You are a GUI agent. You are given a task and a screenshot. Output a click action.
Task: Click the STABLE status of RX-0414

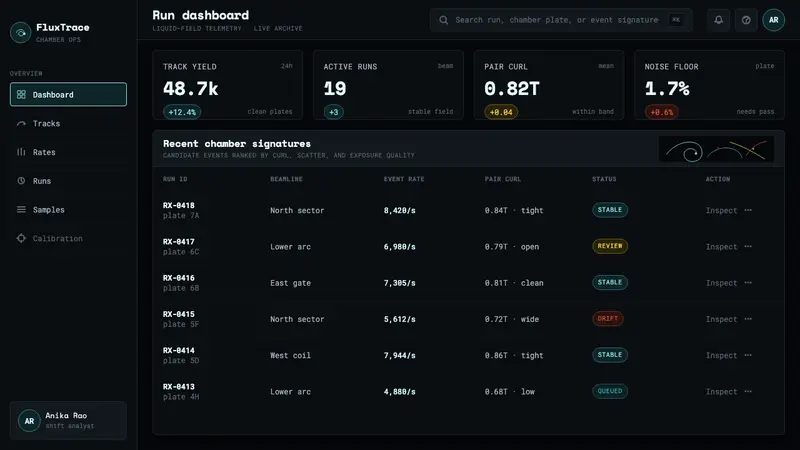click(610, 355)
